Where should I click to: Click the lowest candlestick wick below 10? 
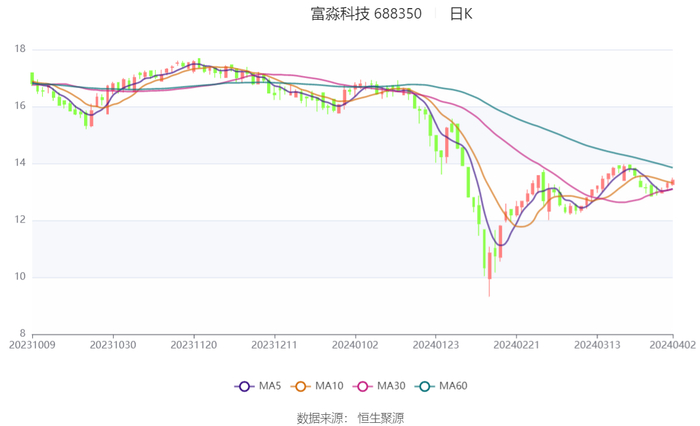[x=489, y=291]
